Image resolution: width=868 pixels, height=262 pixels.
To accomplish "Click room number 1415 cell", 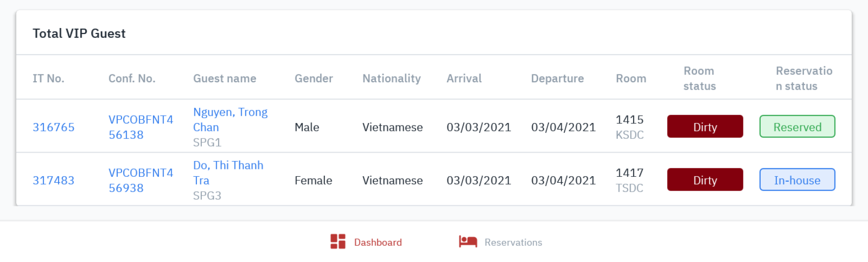I will tap(630, 120).
